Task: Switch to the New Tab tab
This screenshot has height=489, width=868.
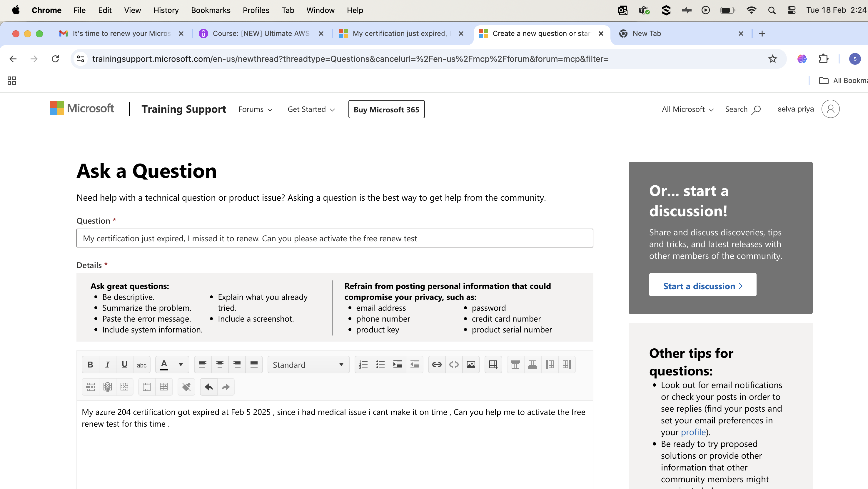Action: tap(680, 33)
